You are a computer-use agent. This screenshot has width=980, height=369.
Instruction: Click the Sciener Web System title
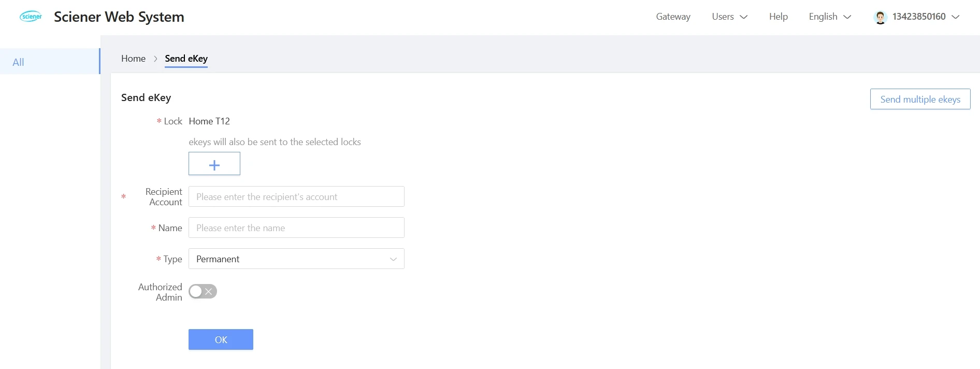pos(119,17)
